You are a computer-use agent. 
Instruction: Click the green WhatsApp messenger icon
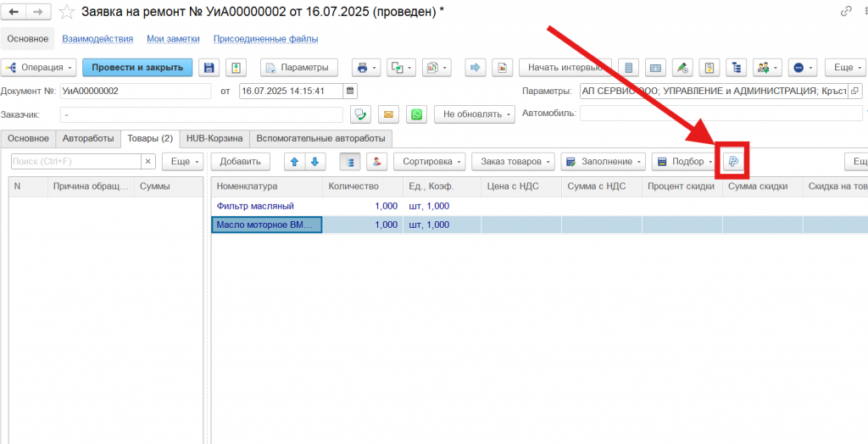[416, 114]
